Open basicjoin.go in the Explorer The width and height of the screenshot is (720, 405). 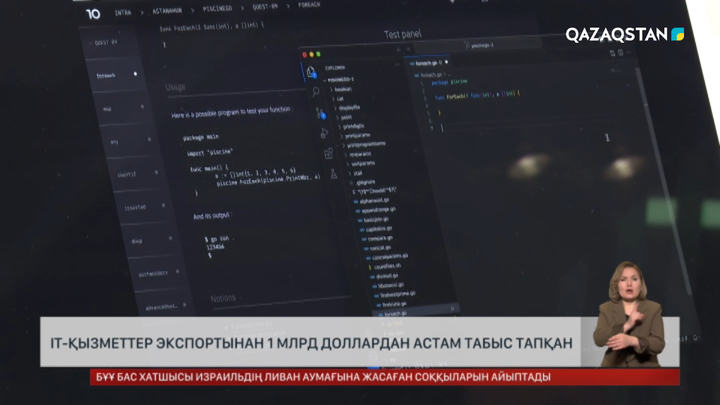[374, 219]
